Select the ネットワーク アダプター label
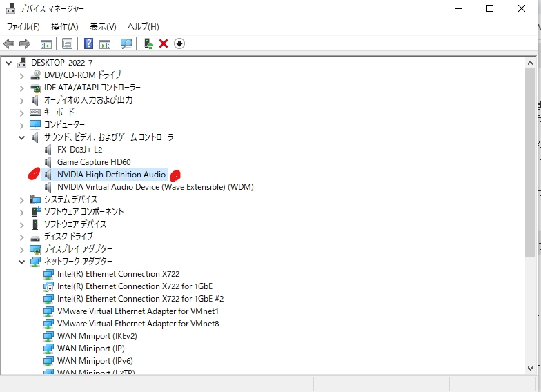Image resolution: width=541 pixels, height=392 pixels. click(x=79, y=261)
